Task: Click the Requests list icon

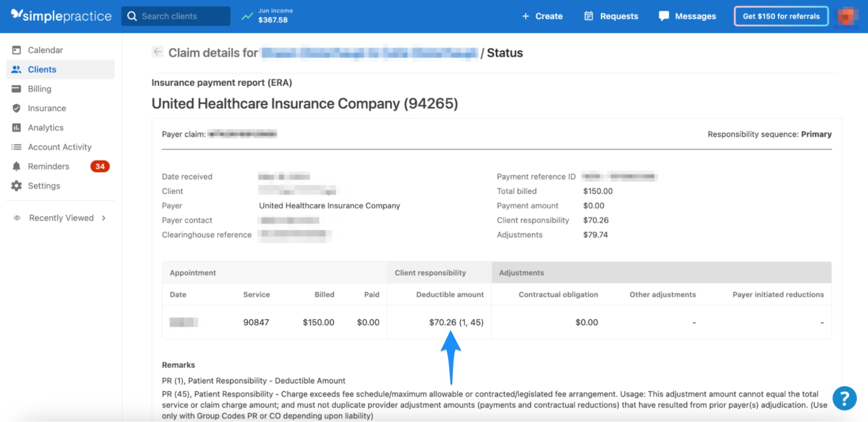Action: click(588, 16)
